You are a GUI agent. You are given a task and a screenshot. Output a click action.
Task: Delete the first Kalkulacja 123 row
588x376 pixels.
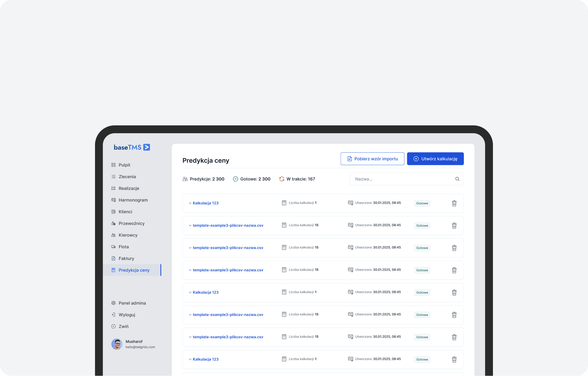tap(454, 203)
